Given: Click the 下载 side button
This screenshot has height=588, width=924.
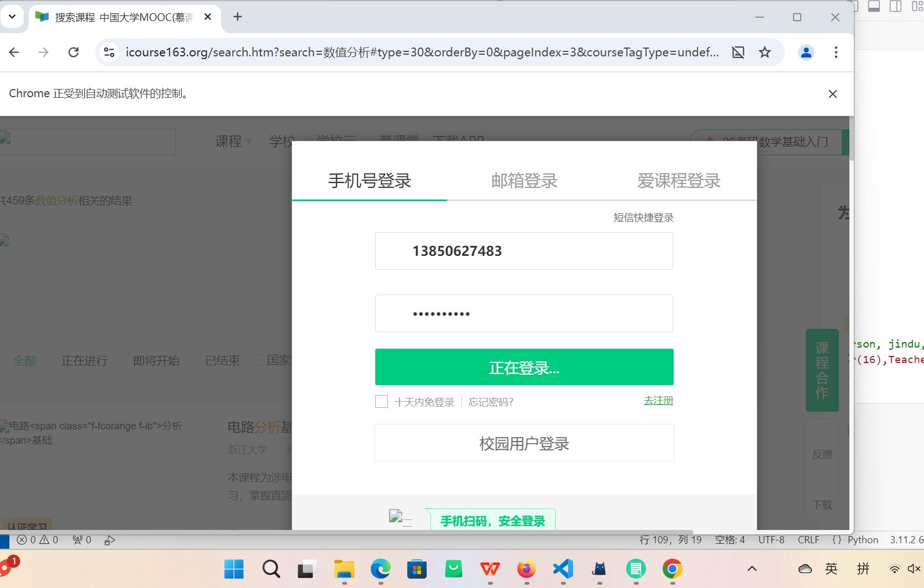Looking at the screenshot, I should click(x=822, y=505).
